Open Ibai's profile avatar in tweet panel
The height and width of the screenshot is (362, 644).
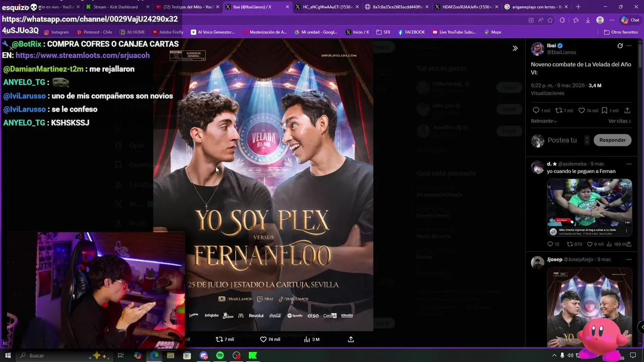[537, 49]
